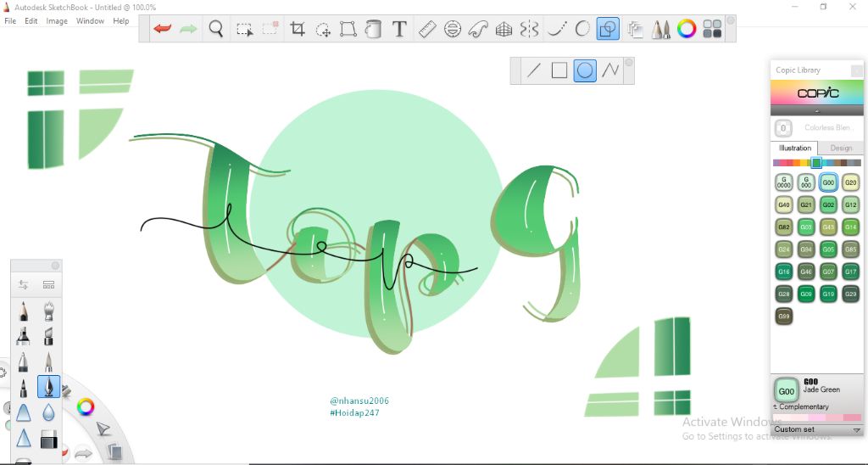Image resolution: width=868 pixels, height=465 pixels.
Task: Open the Brush Library icon
Action: (48, 285)
